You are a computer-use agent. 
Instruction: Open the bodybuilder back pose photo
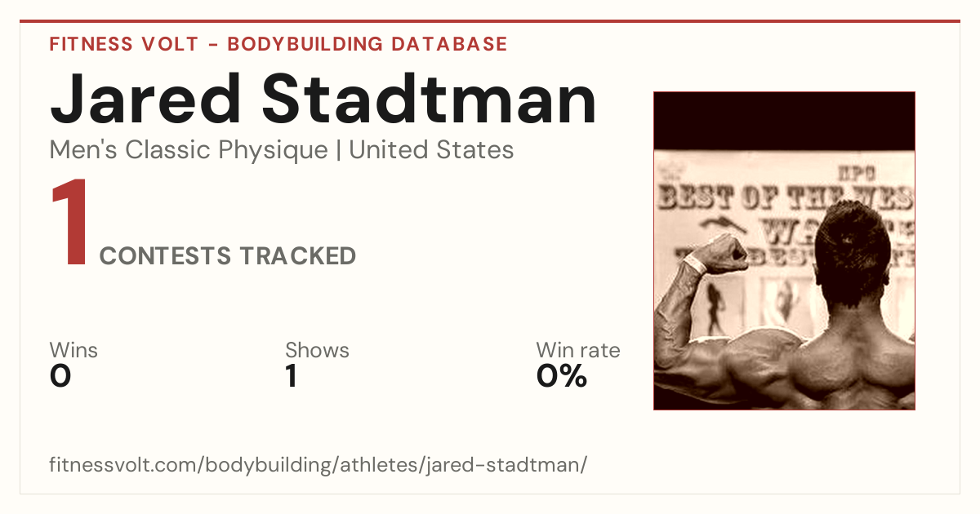pos(784,250)
